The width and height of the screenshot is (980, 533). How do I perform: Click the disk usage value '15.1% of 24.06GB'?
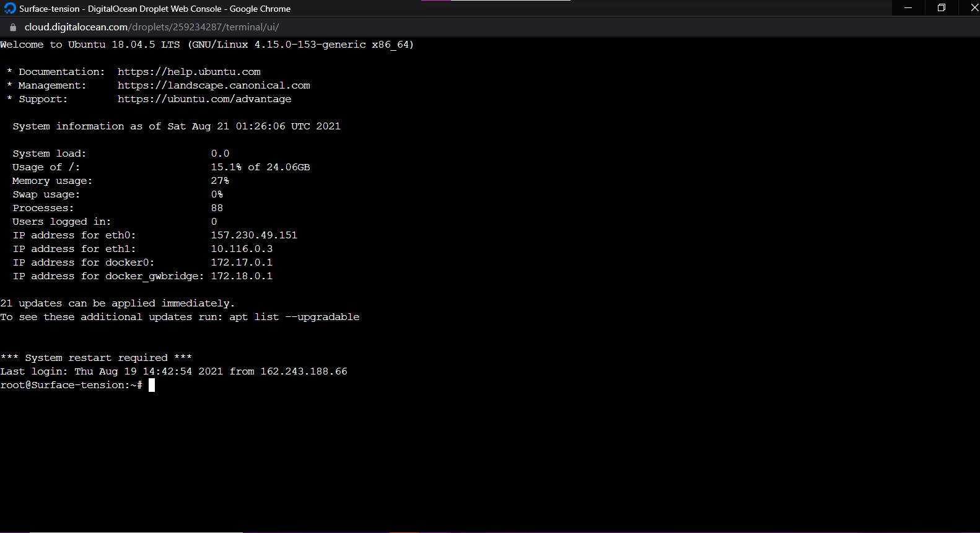coord(260,167)
